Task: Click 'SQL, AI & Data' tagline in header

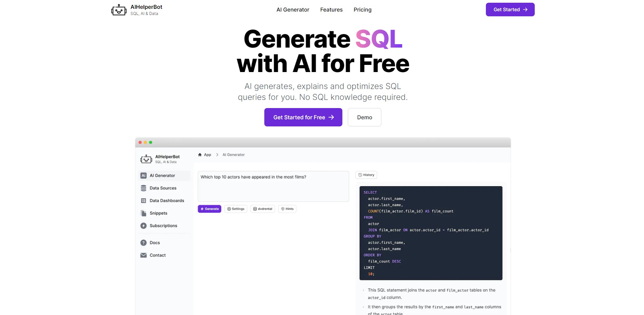Action: (144, 14)
